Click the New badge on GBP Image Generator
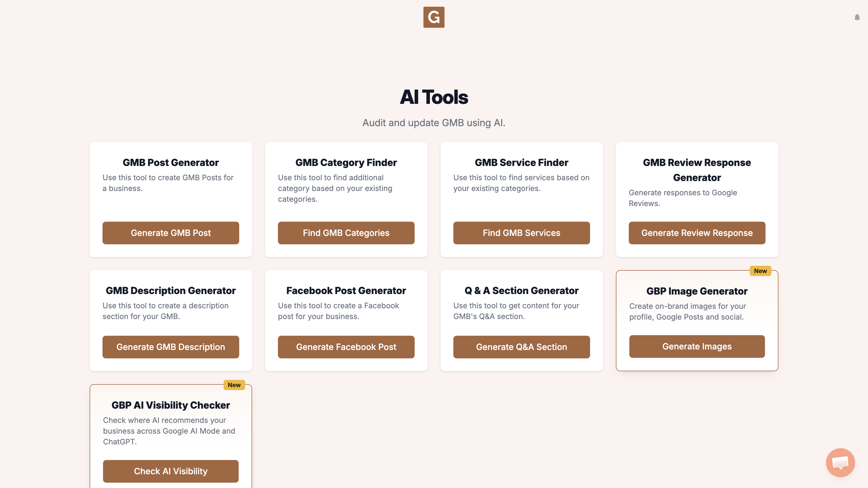868x488 pixels. point(760,271)
